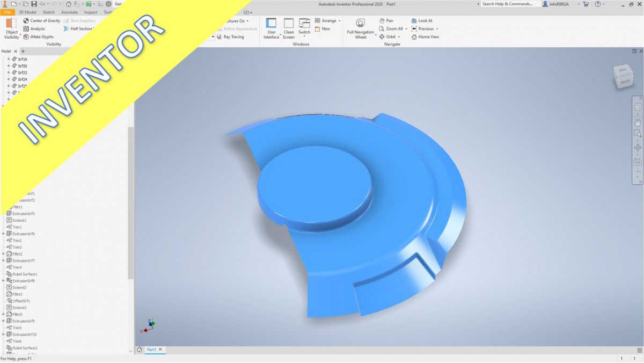Switch to the Sketch ribbon tab
Image resolution: width=644 pixels, height=363 pixels.
click(x=48, y=12)
